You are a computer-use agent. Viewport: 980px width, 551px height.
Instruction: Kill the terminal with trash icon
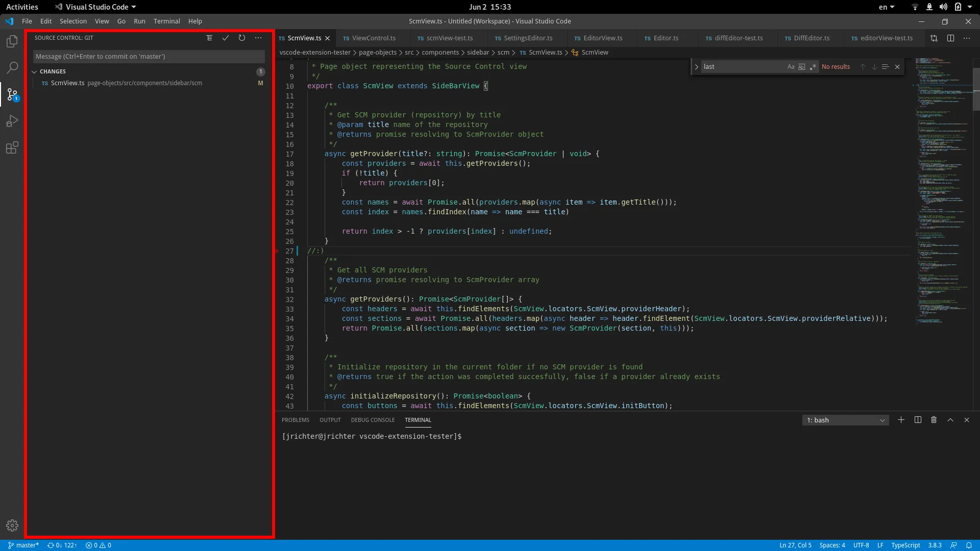coord(934,420)
